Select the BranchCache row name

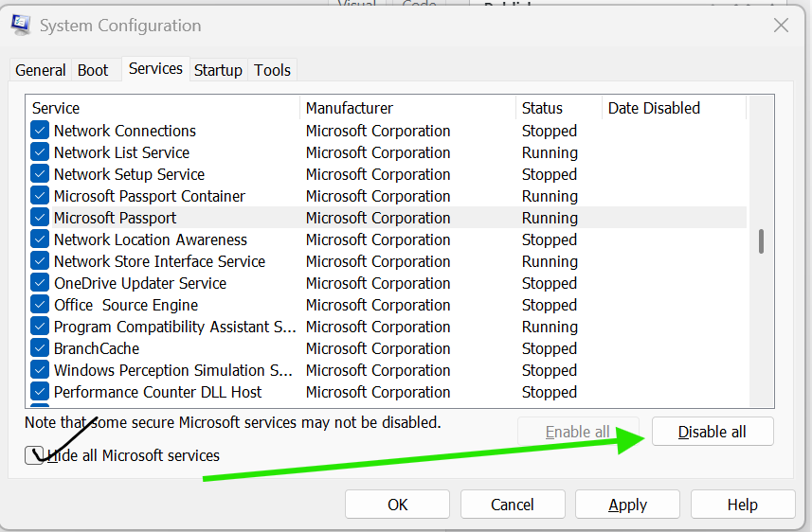(x=97, y=347)
